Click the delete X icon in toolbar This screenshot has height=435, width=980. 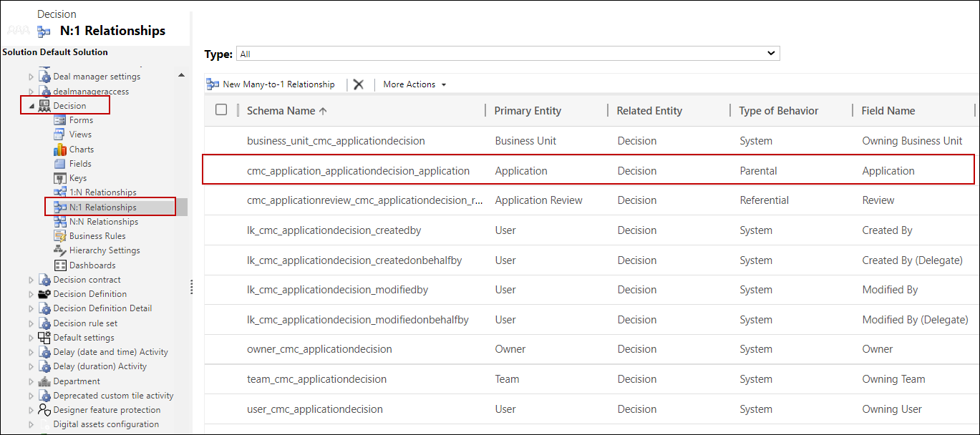359,84
